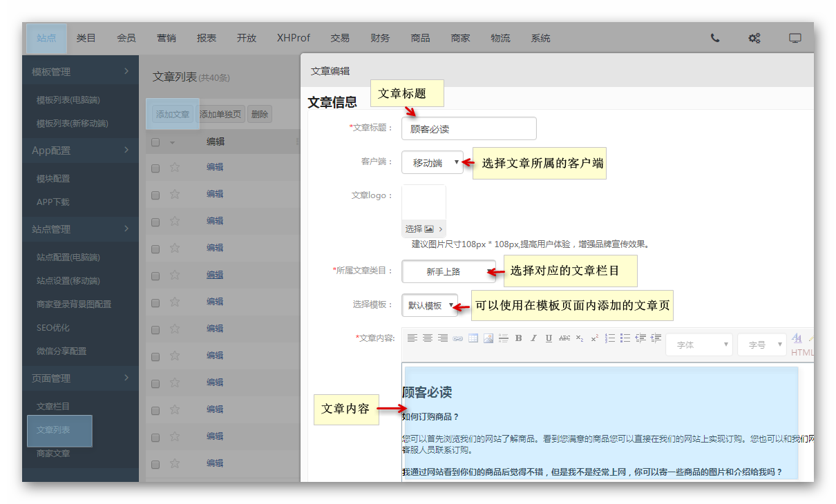Viewport: 836px width, 504px height.
Task: Open 文章栏目 in sidebar
Action: [53, 407]
